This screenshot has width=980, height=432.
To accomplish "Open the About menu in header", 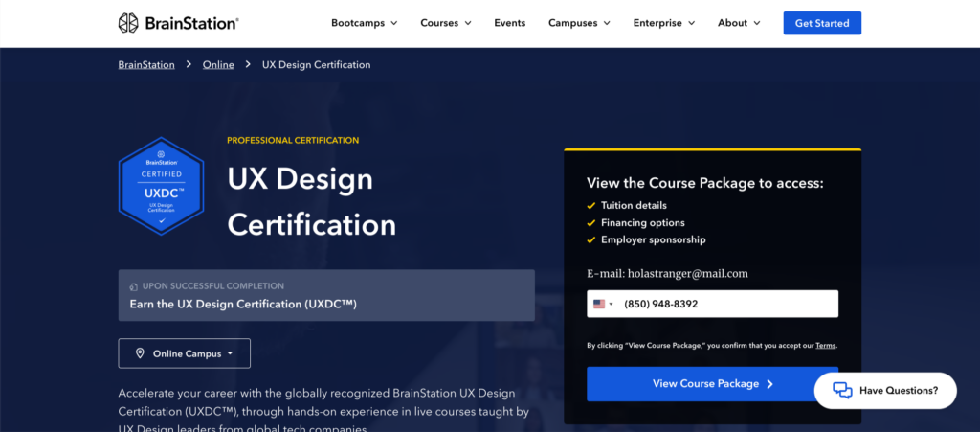I will tap(739, 23).
